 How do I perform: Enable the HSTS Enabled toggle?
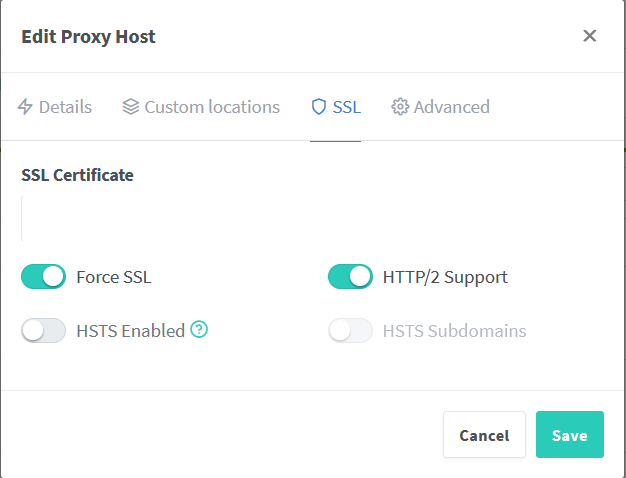pos(43,331)
